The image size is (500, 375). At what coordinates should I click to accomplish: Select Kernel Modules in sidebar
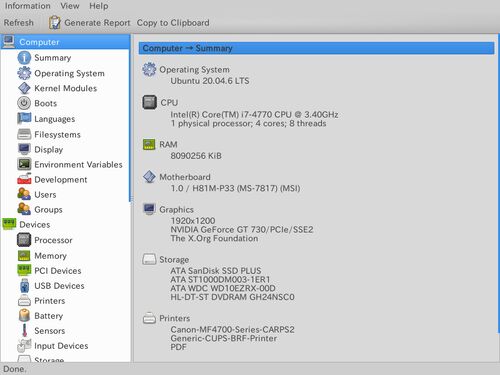coord(66,88)
